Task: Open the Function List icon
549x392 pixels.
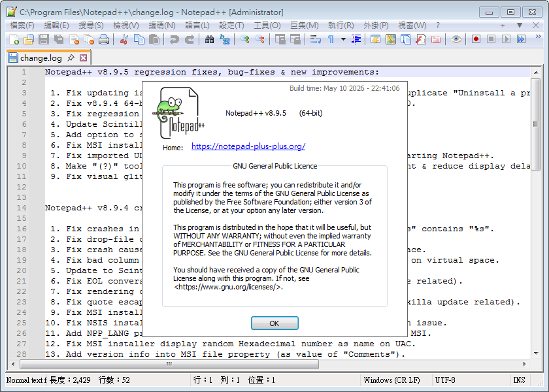Action: click(420, 39)
